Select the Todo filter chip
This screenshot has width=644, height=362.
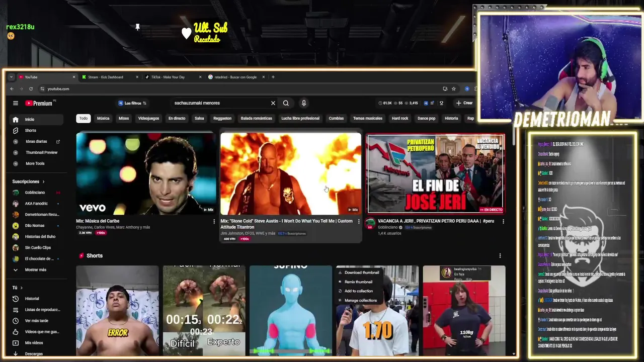click(x=84, y=118)
